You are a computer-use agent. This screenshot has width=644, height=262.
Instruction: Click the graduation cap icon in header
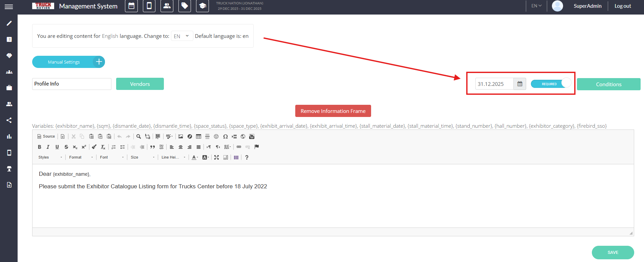pos(202,6)
